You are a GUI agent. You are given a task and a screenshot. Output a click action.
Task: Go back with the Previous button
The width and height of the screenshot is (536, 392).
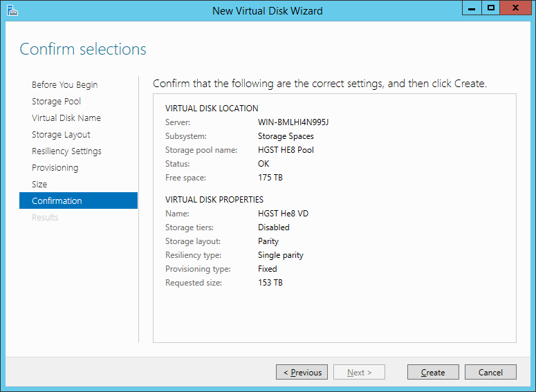point(302,372)
